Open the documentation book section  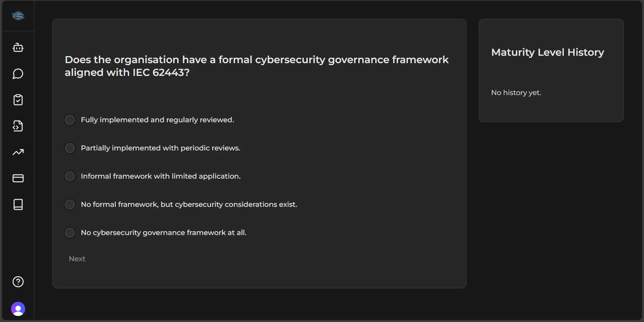[18, 204]
